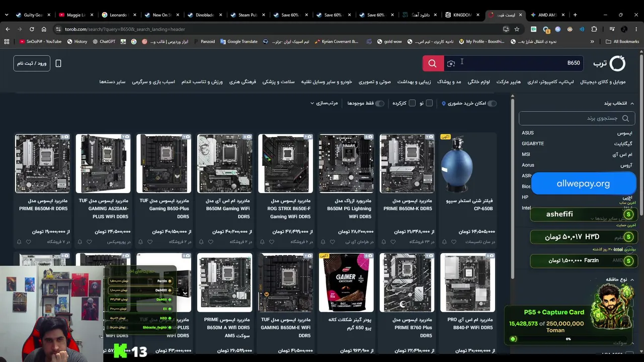Open PRIME B650M-K DDR5 motherboard thumbnail
644x362 pixels.
tap(407, 163)
